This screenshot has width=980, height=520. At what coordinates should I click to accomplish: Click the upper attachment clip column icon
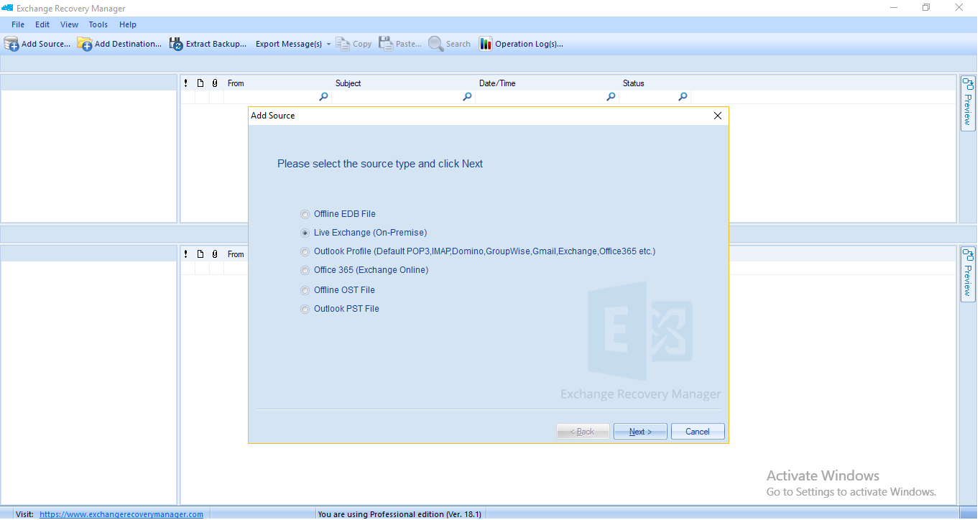point(215,83)
